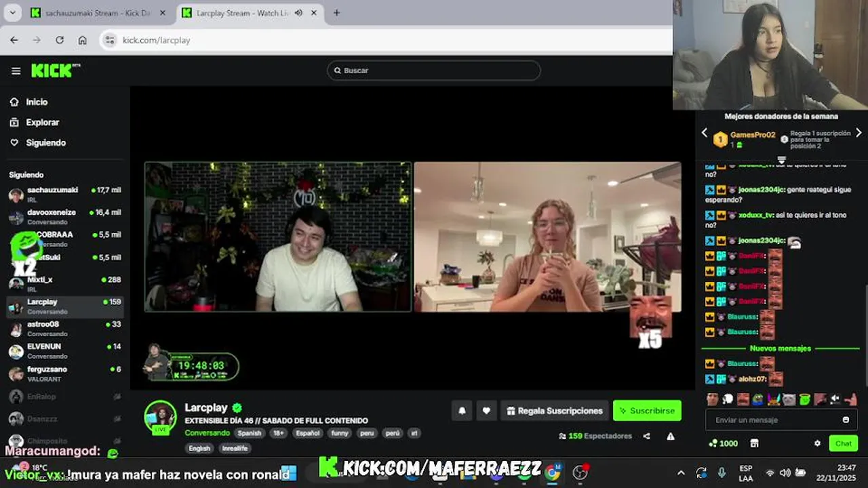
Task: Click GamesPro02 top donor name
Action: coord(753,135)
